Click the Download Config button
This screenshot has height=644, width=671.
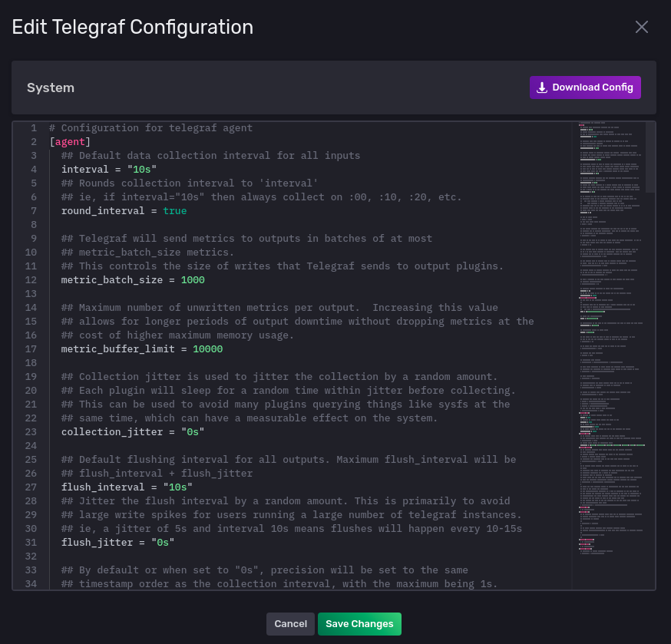[x=585, y=88]
